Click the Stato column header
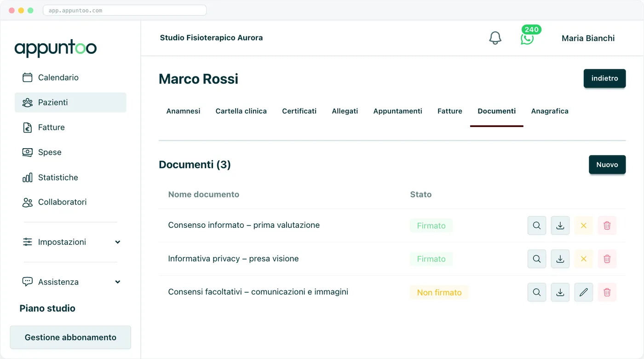Screen dimensions: 644x359 tap(421, 194)
